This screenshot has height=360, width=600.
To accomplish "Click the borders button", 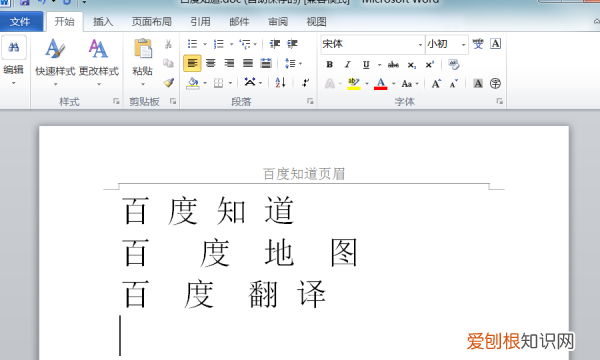I will pos(218,83).
